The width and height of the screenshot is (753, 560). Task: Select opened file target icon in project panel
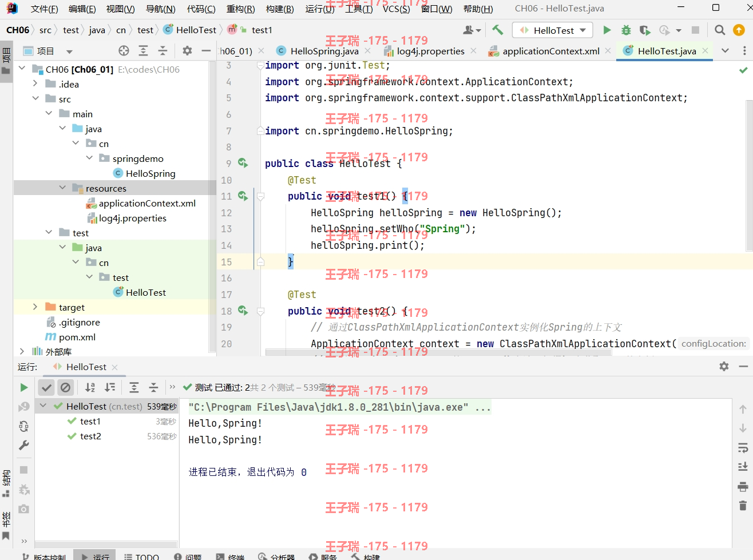click(124, 51)
